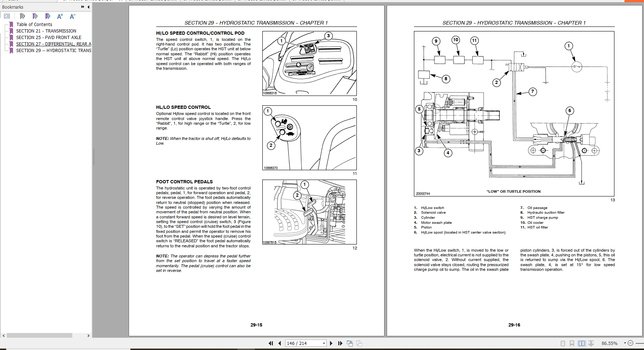Open the zoom percentage dropdown
Image resolution: width=644 pixels, height=350 pixels.
(625, 343)
